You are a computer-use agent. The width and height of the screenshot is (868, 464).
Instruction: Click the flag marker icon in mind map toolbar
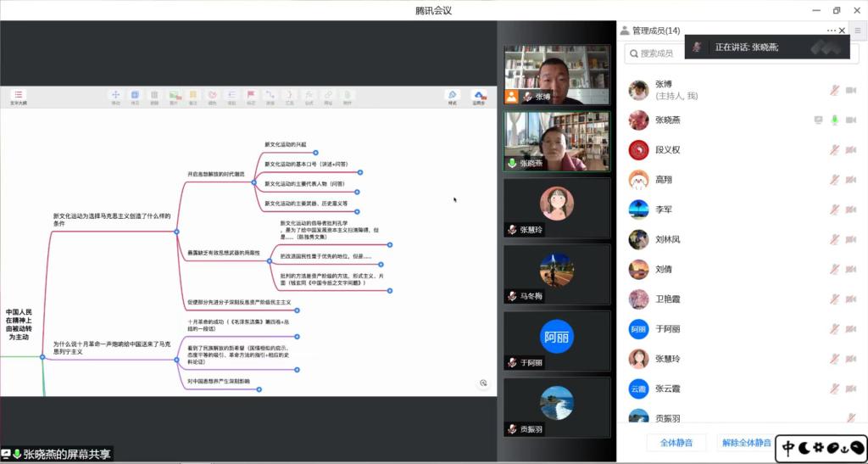tap(251, 96)
